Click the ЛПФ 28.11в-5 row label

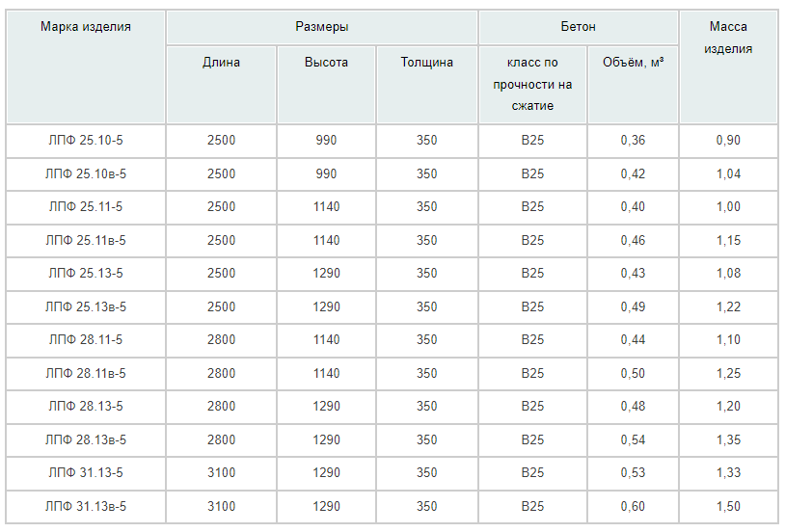pos(86,374)
